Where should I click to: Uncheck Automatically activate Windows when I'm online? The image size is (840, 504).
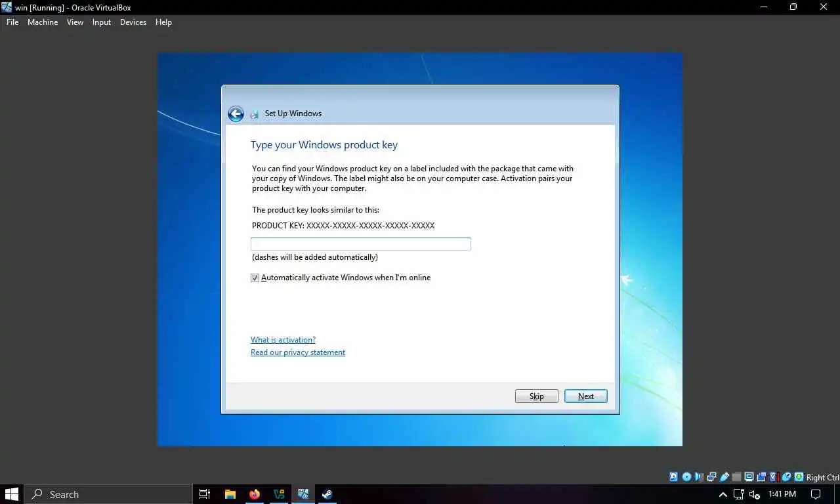[x=255, y=278]
